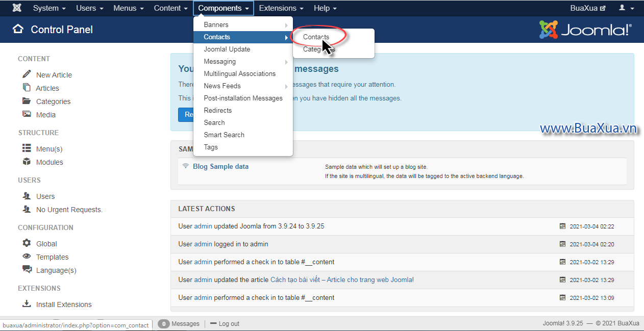Click admin link in the Joomla update row
644x331 pixels.
coord(203,226)
